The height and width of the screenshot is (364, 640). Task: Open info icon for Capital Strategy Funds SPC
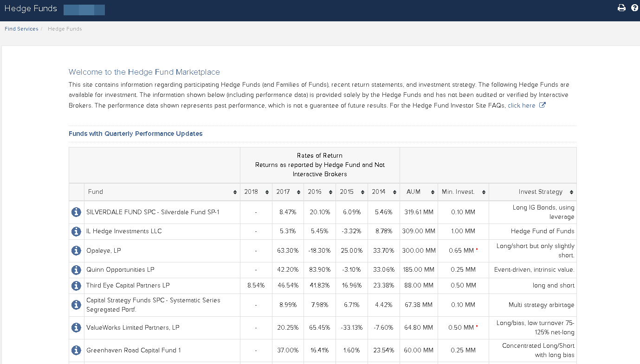point(76,305)
